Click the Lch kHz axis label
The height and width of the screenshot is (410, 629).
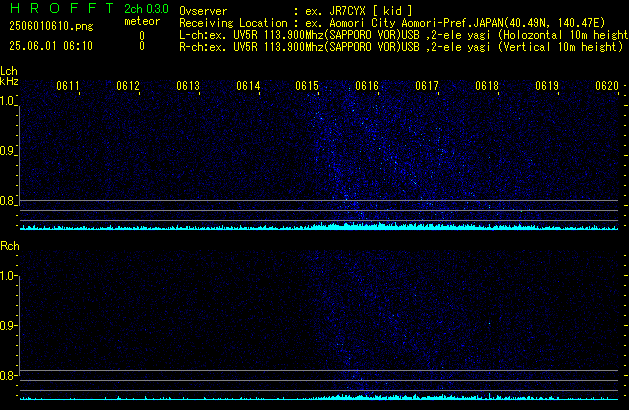[x=9, y=76]
